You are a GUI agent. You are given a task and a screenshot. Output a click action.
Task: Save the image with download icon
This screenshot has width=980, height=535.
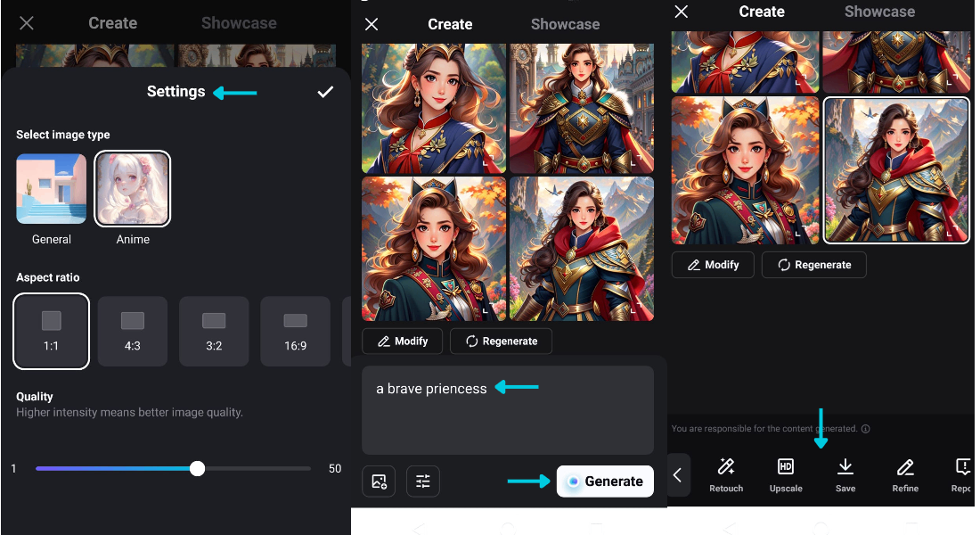tap(845, 475)
